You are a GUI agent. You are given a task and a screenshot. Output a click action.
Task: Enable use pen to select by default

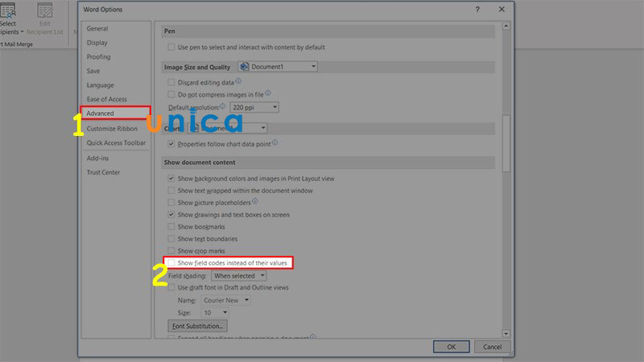(x=171, y=47)
